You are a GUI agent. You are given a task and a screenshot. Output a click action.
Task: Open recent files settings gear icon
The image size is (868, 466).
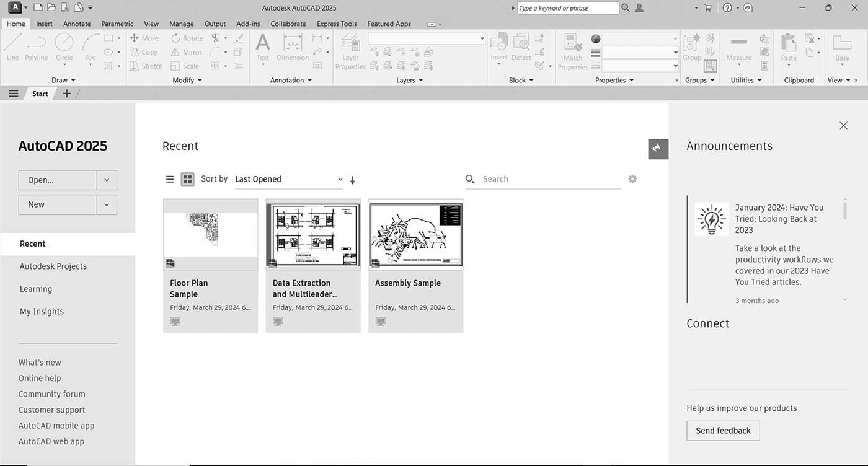point(632,179)
